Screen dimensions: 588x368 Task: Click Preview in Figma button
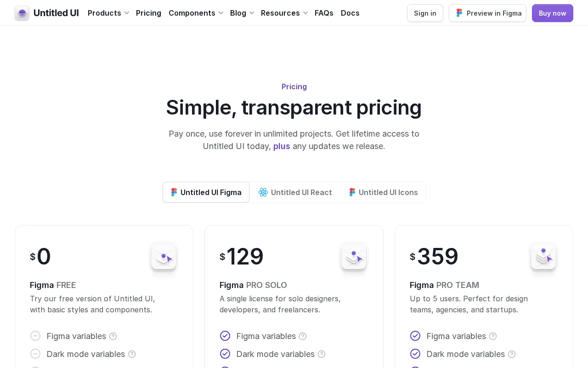point(487,13)
